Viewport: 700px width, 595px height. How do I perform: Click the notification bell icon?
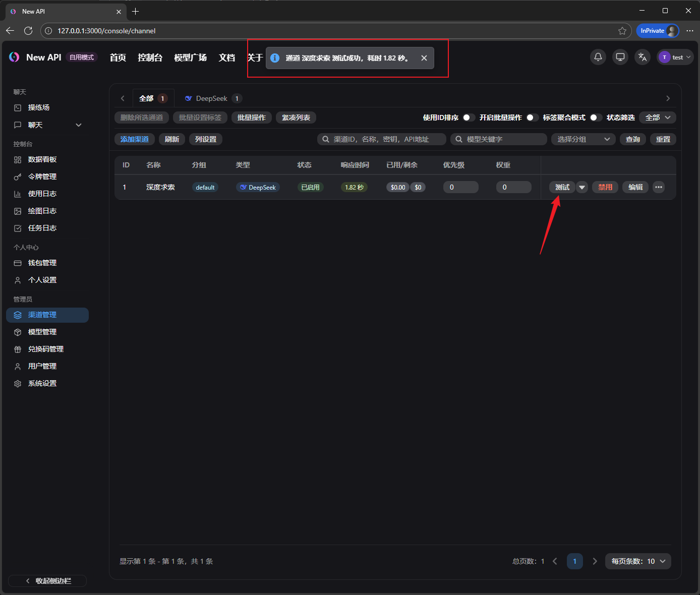(598, 57)
